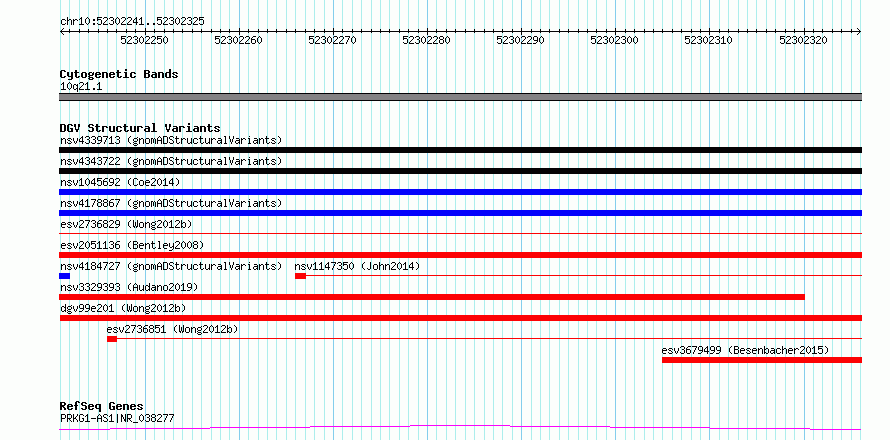The height and width of the screenshot is (440, 890).
Task: Click ruler position 52302320
Action: pos(803,40)
